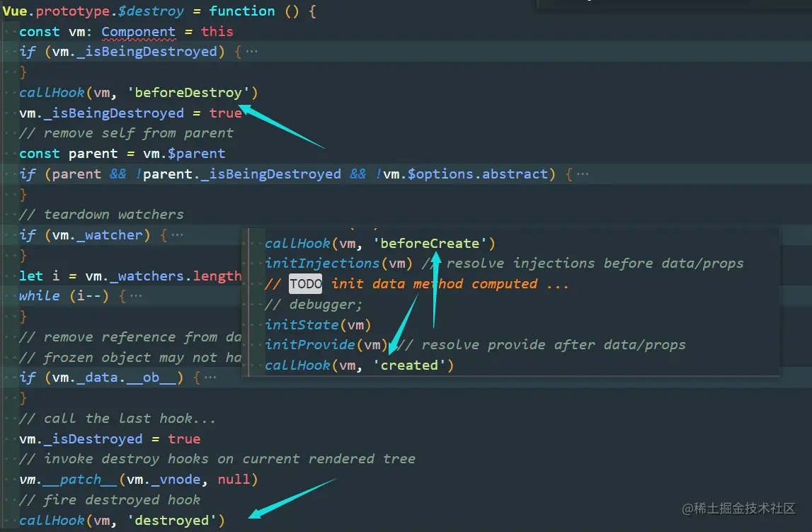Click comment "// invoke destroy hooks on current rendered tree"

tap(217, 459)
